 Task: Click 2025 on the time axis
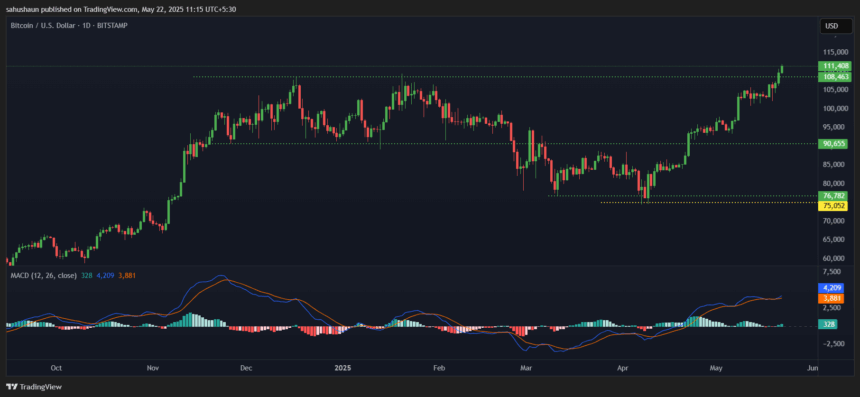click(x=342, y=368)
